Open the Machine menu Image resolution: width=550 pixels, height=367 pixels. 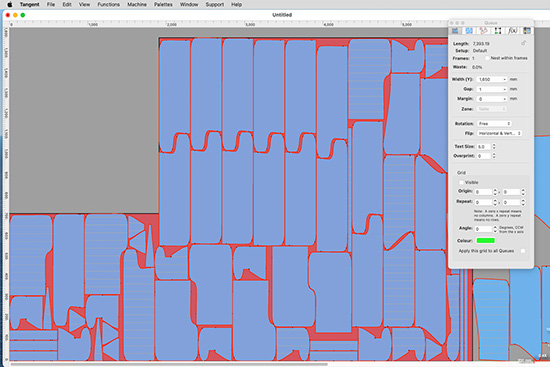[x=137, y=5]
